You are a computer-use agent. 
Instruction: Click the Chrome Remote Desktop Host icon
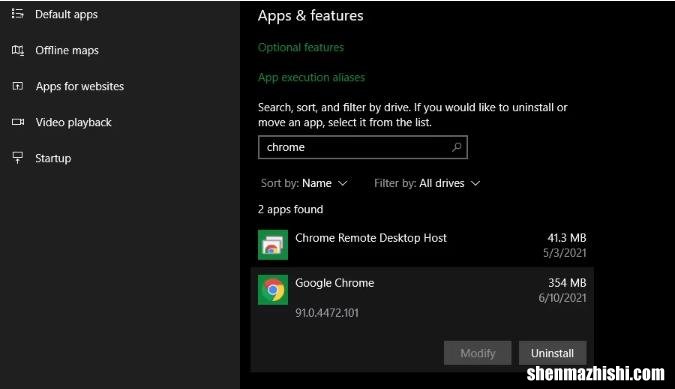(x=273, y=245)
